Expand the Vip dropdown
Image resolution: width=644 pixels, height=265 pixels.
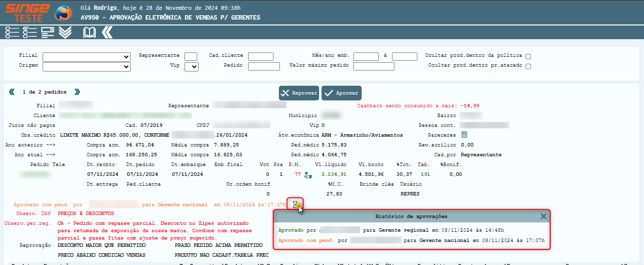(191, 67)
